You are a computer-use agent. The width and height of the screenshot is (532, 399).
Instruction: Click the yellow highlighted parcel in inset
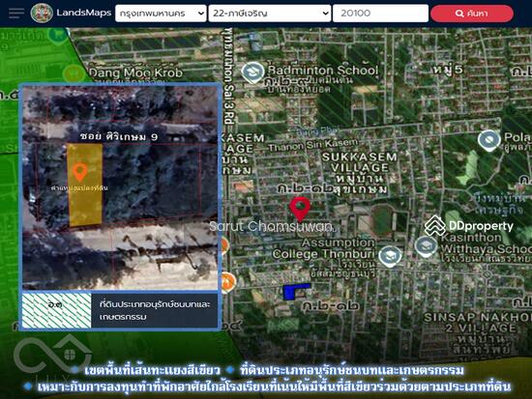[x=85, y=185]
